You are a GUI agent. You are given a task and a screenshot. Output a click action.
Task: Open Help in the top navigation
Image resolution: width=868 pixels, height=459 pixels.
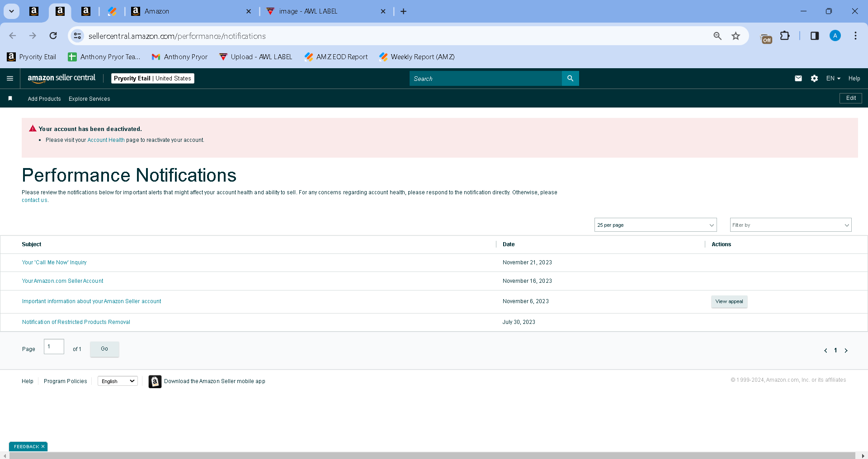pyautogui.click(x=854, y=79)
